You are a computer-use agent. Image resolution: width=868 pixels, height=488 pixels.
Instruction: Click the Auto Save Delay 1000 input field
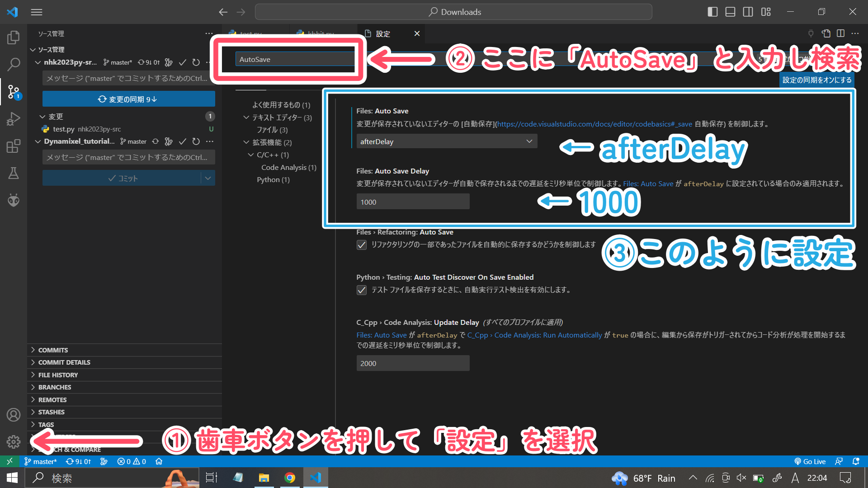point(412,202)
